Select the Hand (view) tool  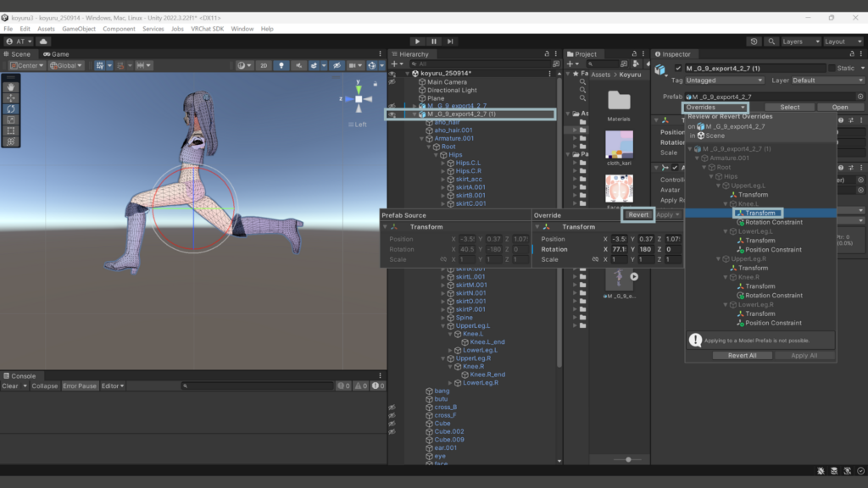pyautogui.click(x=11, y=86)
